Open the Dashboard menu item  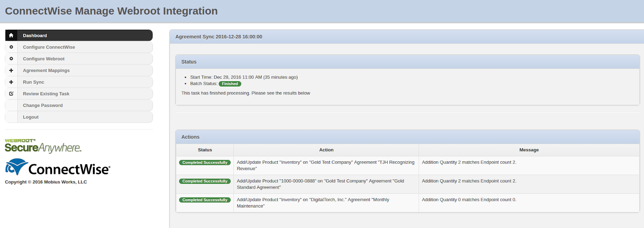click(x=79, y=35)
